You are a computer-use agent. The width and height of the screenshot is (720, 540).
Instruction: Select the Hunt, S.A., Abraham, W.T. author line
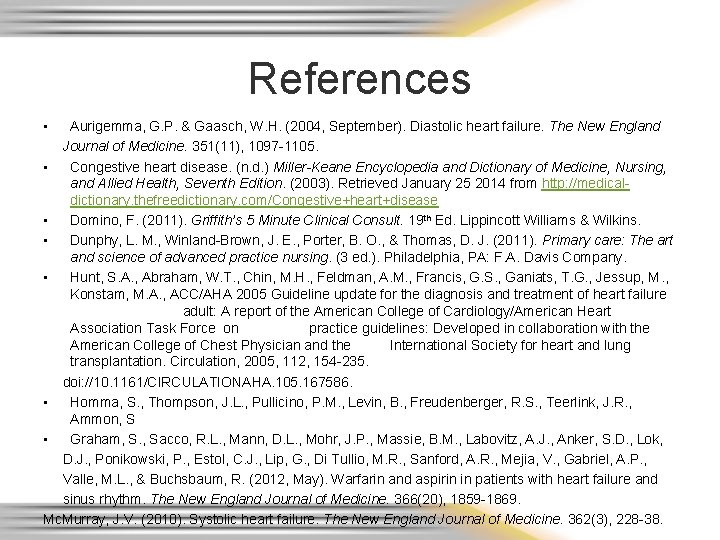pos(369,277)
